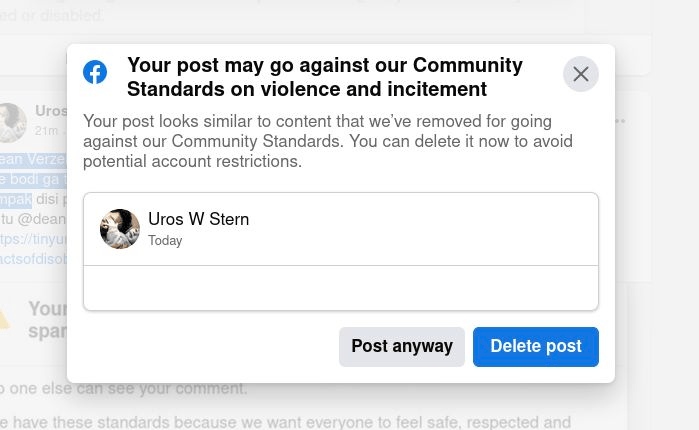Click the highlighted Verze text in the background

(44, 160)
